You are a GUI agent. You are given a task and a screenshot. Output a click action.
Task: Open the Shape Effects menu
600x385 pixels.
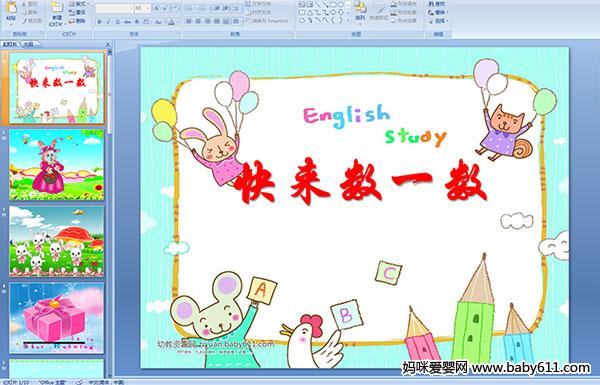[406, 21]
